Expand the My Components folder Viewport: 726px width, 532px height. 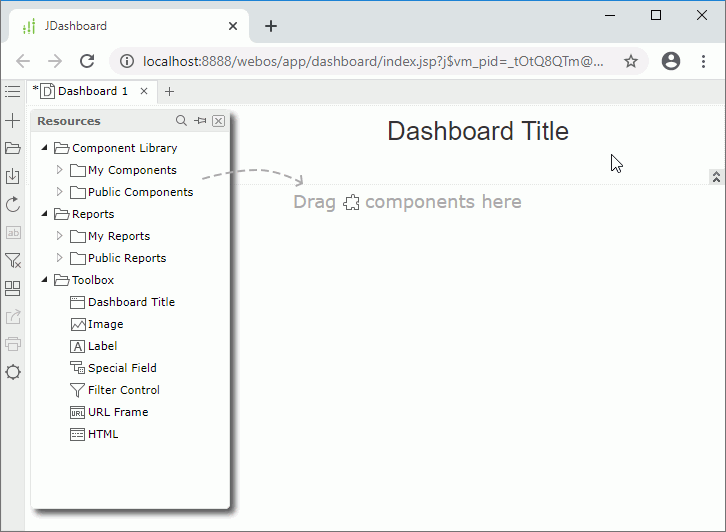60,170
